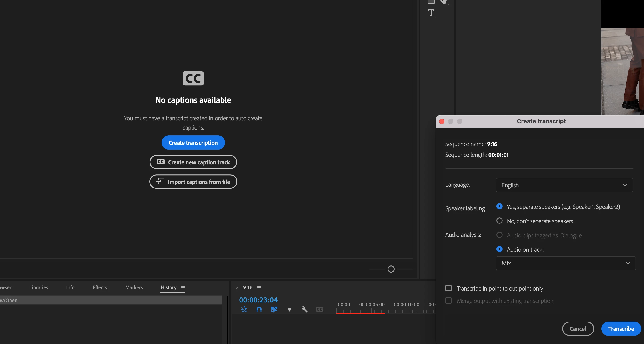Viewport: 644px width, 344px height.
Task: Click the blue Transcribe button
Action: [621, 328]
